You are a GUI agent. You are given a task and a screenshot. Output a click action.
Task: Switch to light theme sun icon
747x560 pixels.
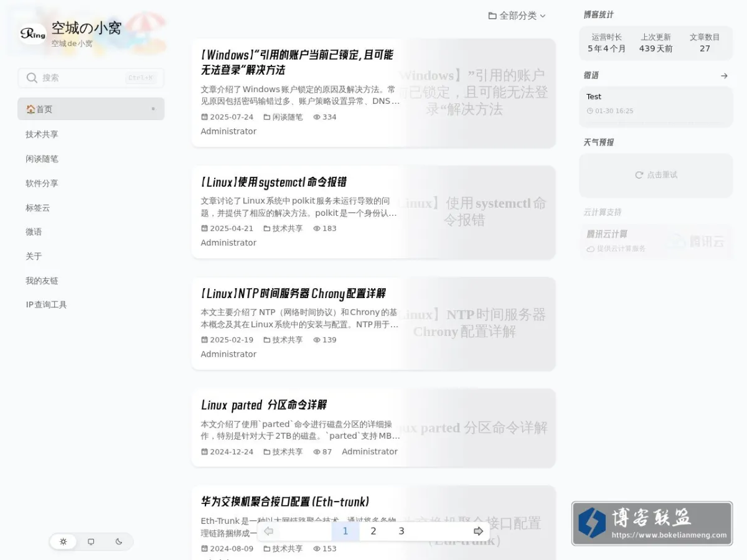pyautogui.click(x=63, y=541)
